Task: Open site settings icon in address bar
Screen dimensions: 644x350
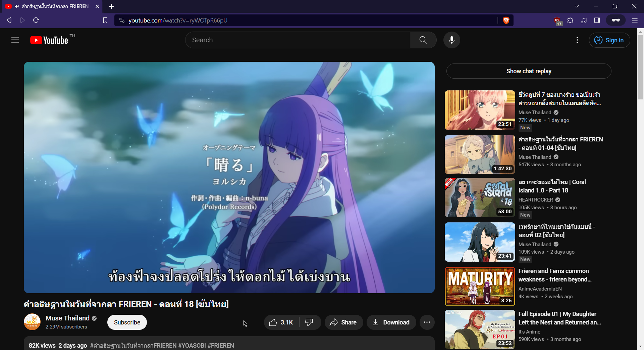Action: tap(122, 20)
